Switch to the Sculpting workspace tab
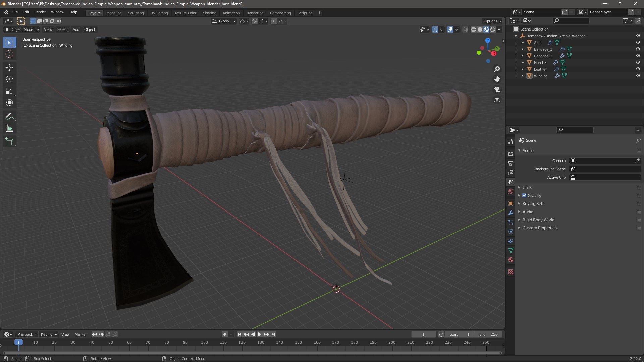The height and width of the screenshot is (362, 644). (136, 13)
